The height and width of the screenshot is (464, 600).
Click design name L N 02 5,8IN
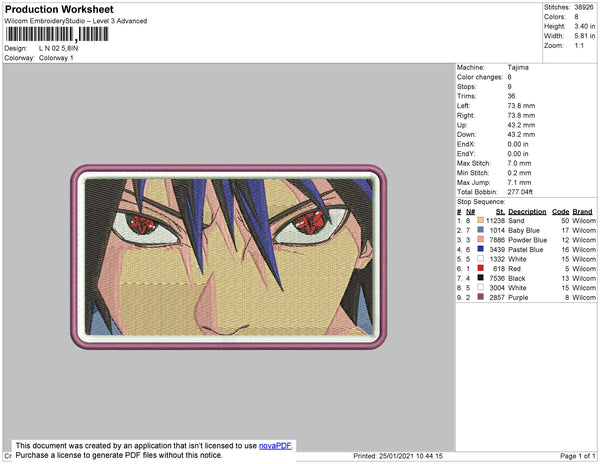tap(58, 48)
